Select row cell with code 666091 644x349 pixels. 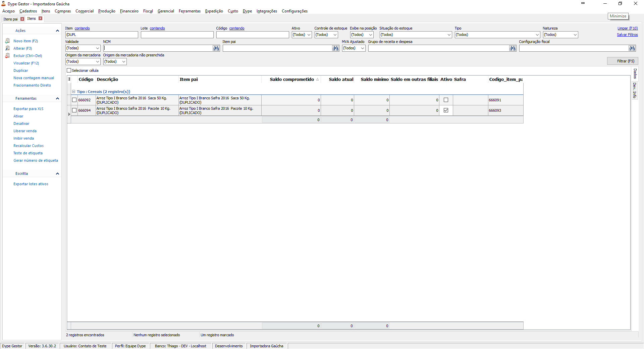click(505, 100)
